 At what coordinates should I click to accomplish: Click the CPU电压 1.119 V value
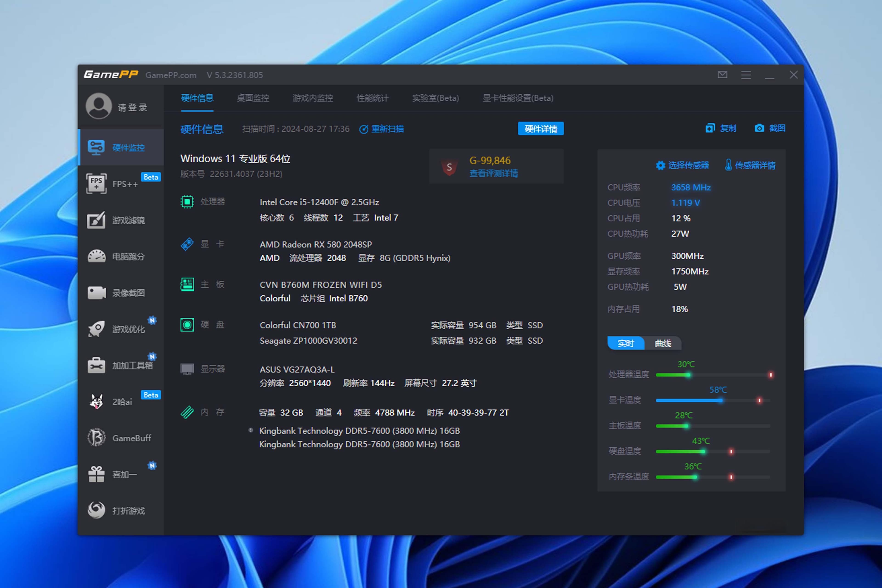tap(685, 203)
